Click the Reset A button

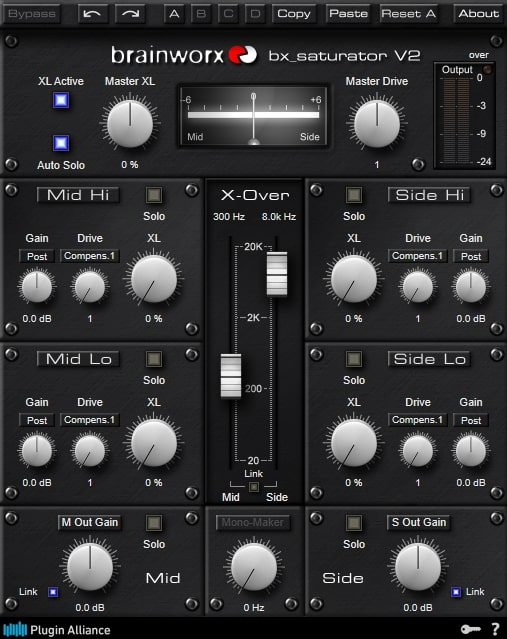pyautogui.click(x=409, y=14)
